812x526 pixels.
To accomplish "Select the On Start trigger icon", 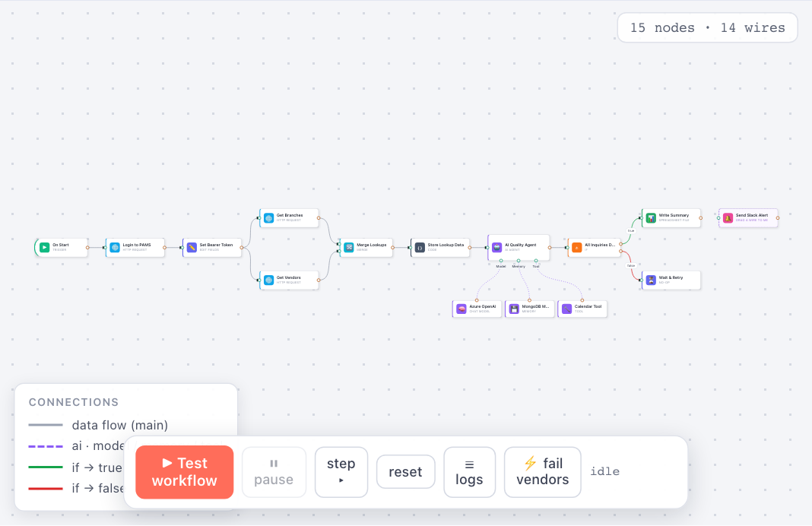I will [45, 248].
